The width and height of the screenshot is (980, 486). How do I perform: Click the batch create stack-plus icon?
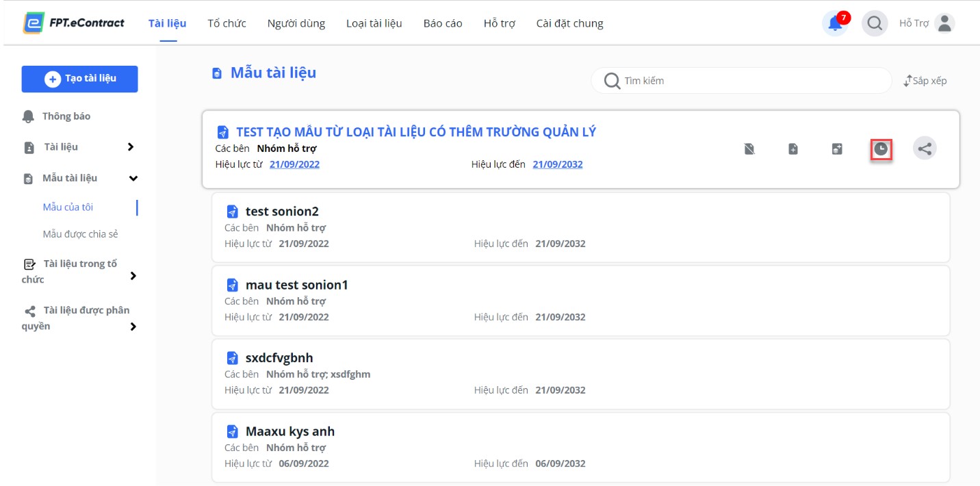pyautogui.click(x=837, y=149)
